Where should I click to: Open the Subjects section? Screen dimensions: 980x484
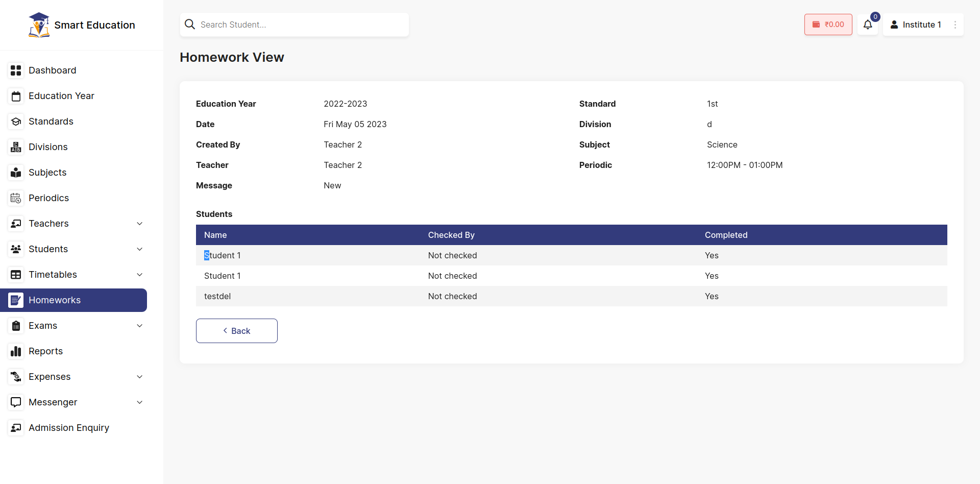[x=73, y=173]
